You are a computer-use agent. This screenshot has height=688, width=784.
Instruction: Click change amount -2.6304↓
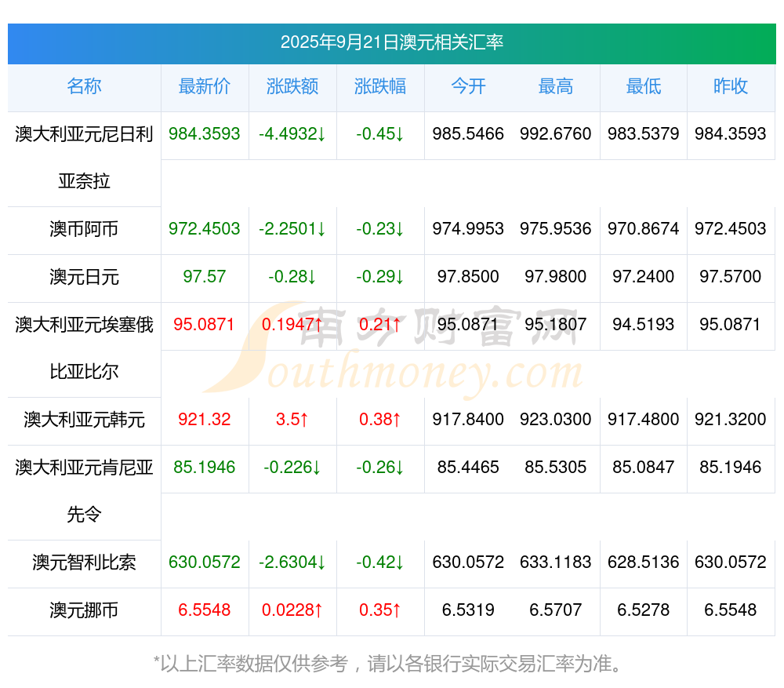[x=292, y=562]
